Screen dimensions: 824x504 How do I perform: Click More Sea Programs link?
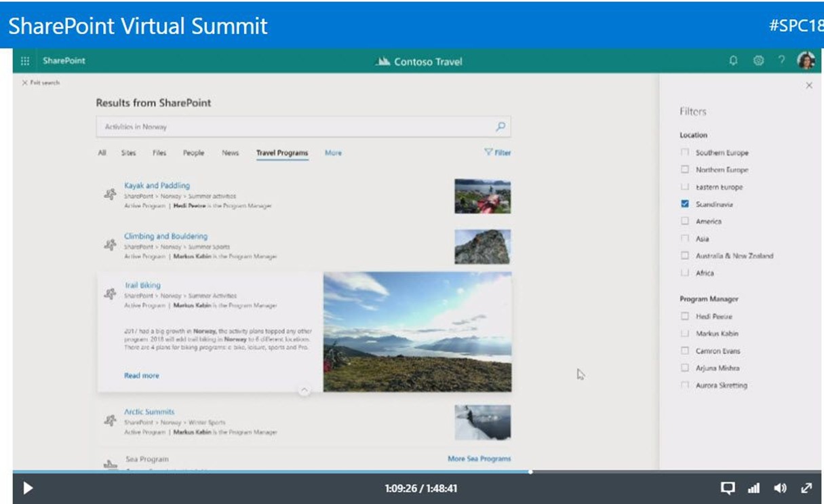click(x=479, y=459)
